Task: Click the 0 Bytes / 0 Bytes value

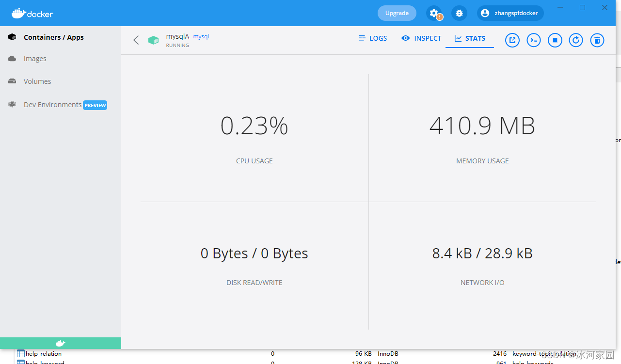Action: [x=254, y=253]
